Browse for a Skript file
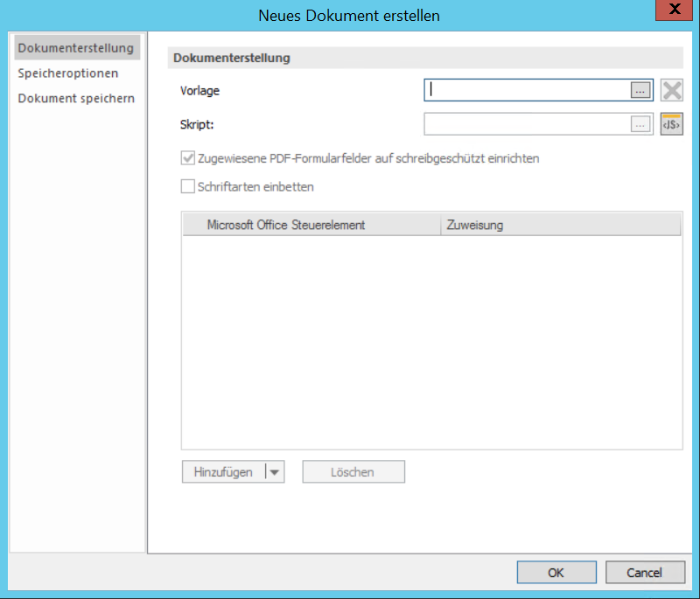 pyautogui.click(x=640, y=124)
